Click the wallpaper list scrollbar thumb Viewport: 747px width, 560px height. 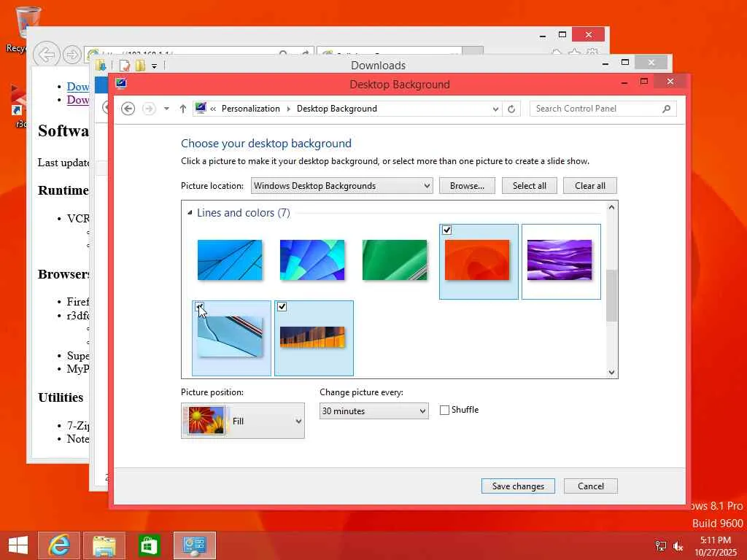[612, 295]
